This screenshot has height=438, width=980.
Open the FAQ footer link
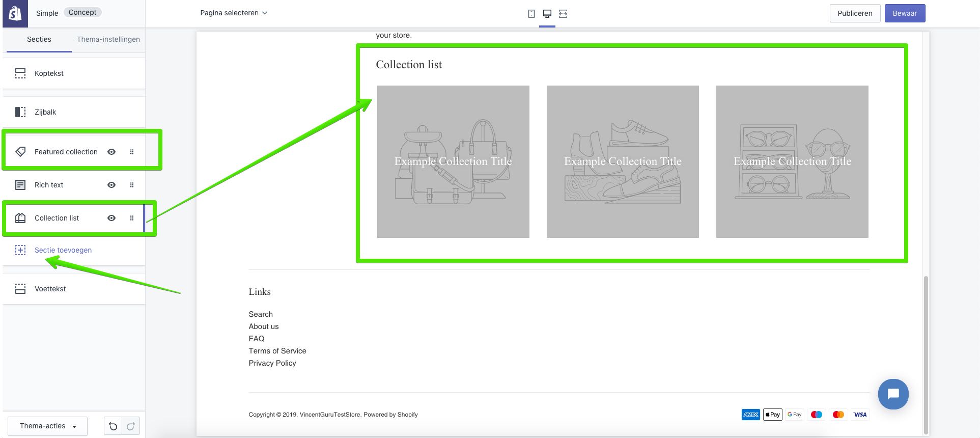pos(257,339)
